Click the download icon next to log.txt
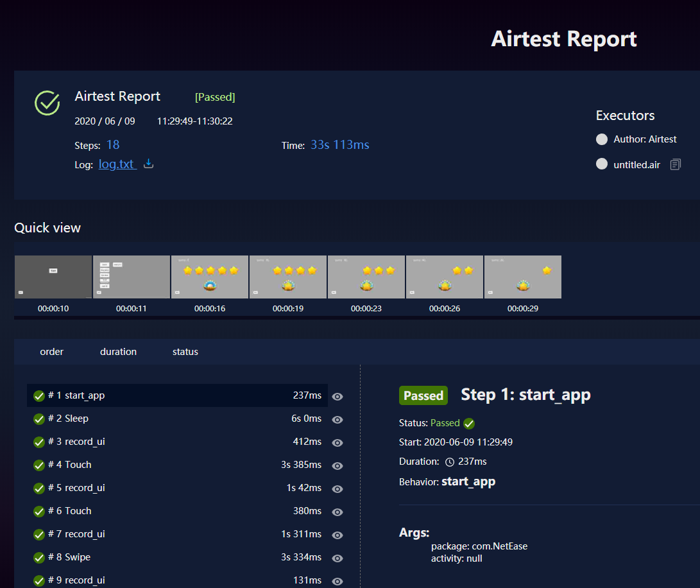700x588 pixels. [x=149, y=164]
